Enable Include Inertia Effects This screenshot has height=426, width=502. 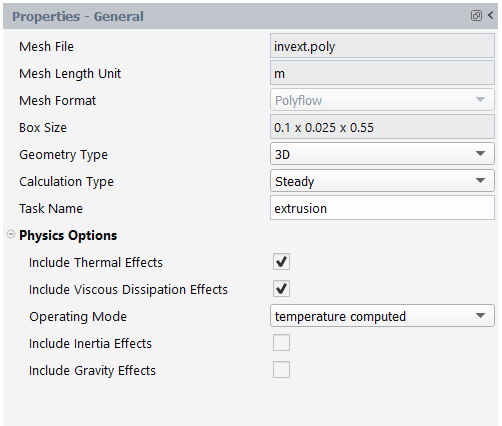[x=281, y=343]
